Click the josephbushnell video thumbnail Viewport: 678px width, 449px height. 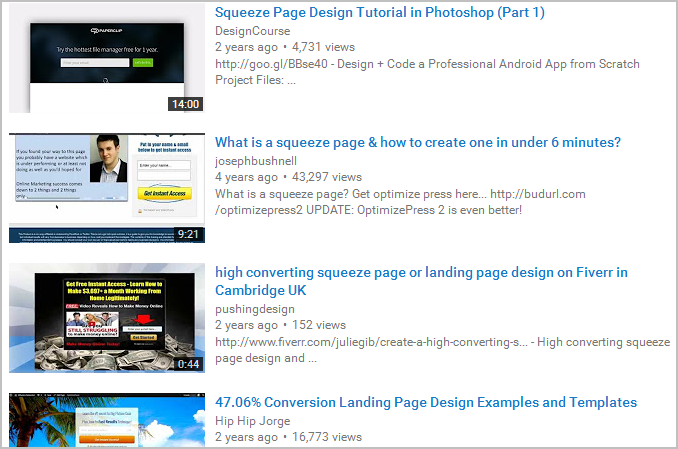point(107,188)
